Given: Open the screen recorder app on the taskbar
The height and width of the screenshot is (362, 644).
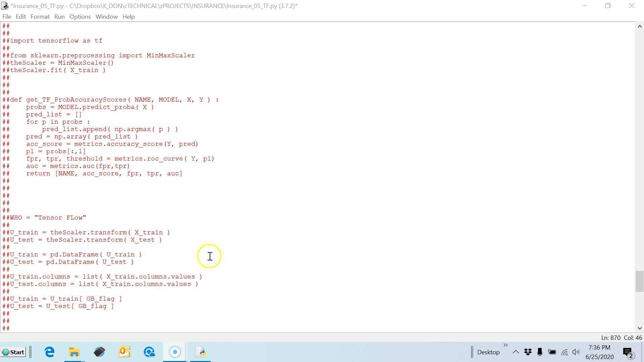Looking at the screenshot, I should [x=175, y=352].
